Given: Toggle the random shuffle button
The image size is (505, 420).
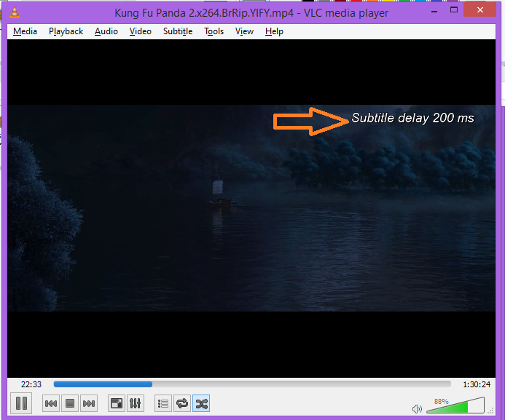Looking at the screenshot, I should pyautogui.click(x=201, y=403).
